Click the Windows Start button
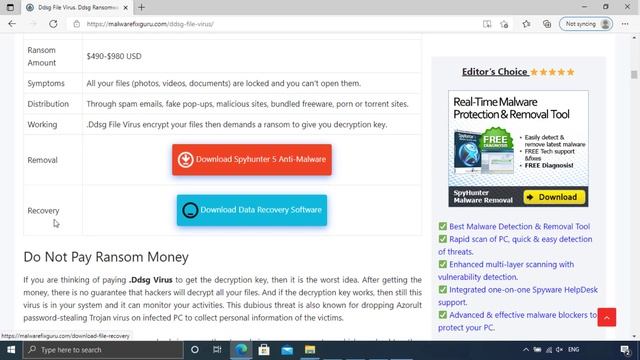The width and height of the screenshot is (640, 360). coord(11,350)
